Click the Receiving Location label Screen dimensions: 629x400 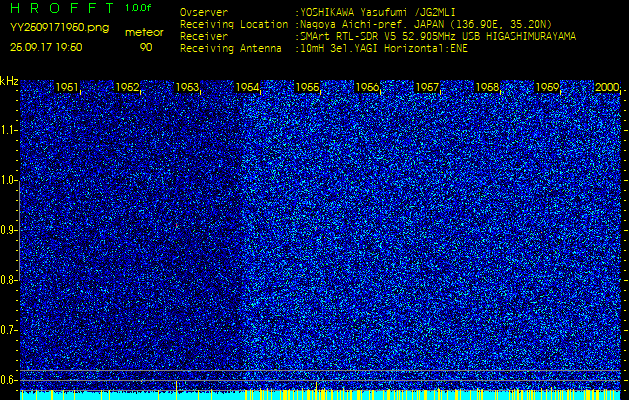234,24
